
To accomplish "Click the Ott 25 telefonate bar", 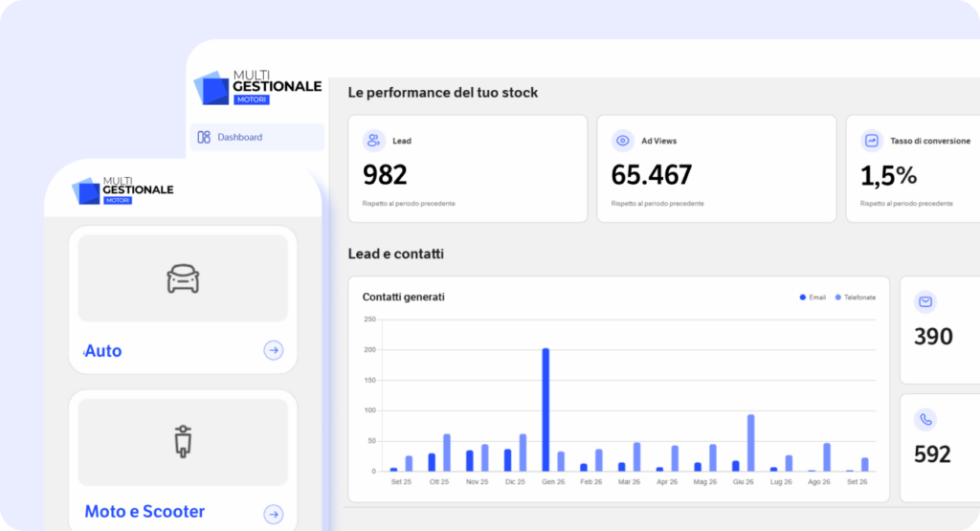I will (x=447, y=453).
